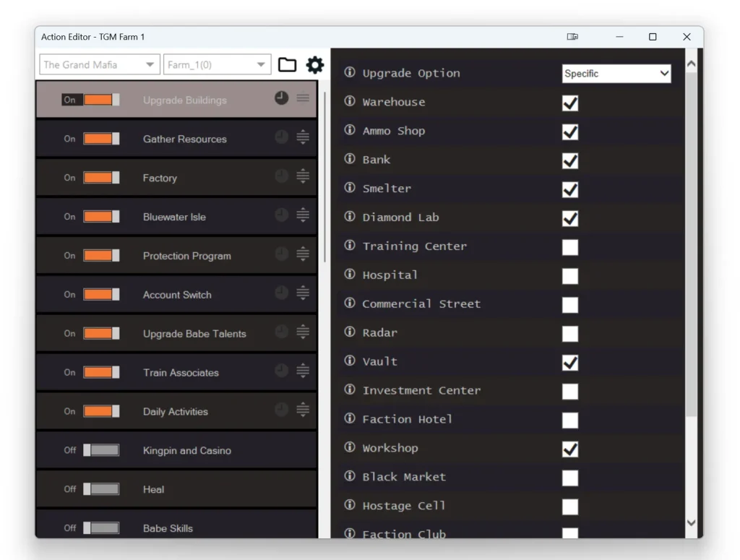Image resolution: width=740 pixels, height=560 pixels.
Task: Click the schedule clock icon for Upgrade Buildings
Action: coord(282,98)
